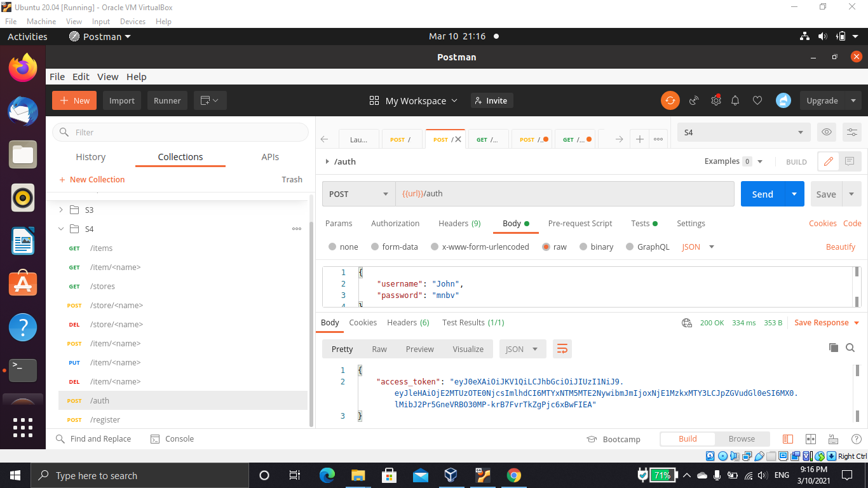This screenshot has height=488, width=868.
Task: Select the form-data body type
Action: click(x=394, y=247)
